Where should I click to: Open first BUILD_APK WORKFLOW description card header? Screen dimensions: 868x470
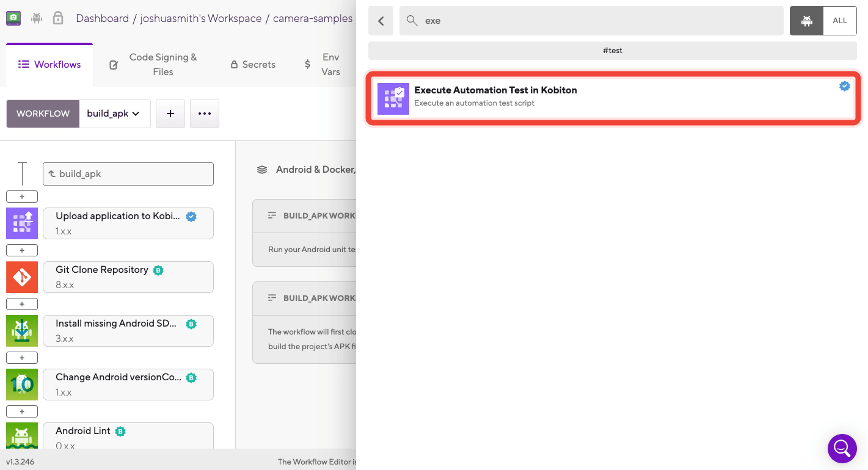coord(304,216)
